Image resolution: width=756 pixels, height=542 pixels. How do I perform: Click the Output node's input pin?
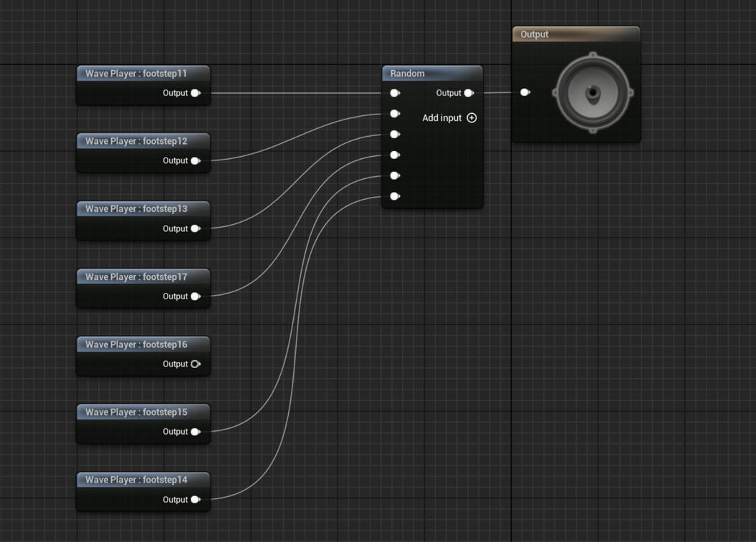pyautogui.click(x=525, y=92)
